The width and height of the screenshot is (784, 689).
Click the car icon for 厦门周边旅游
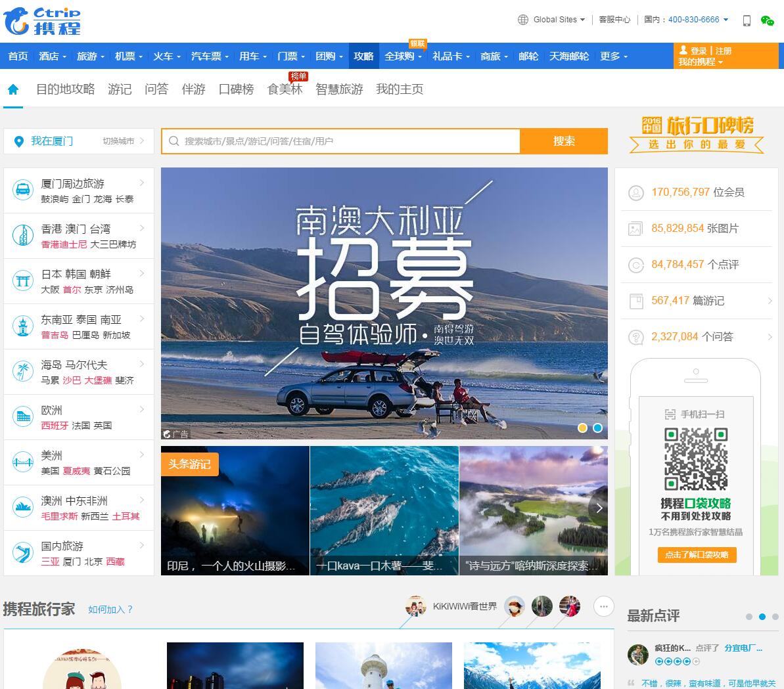(22, 190)
